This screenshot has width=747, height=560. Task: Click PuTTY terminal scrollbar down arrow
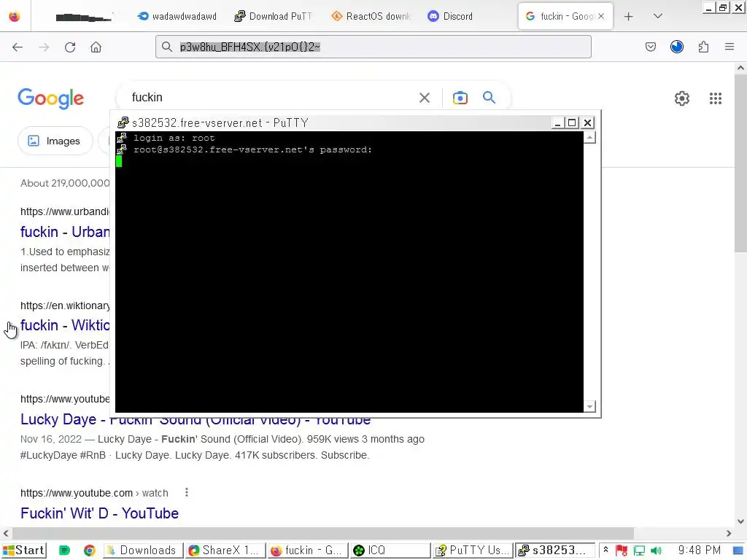pyautogui.click(x=589, y=406)
